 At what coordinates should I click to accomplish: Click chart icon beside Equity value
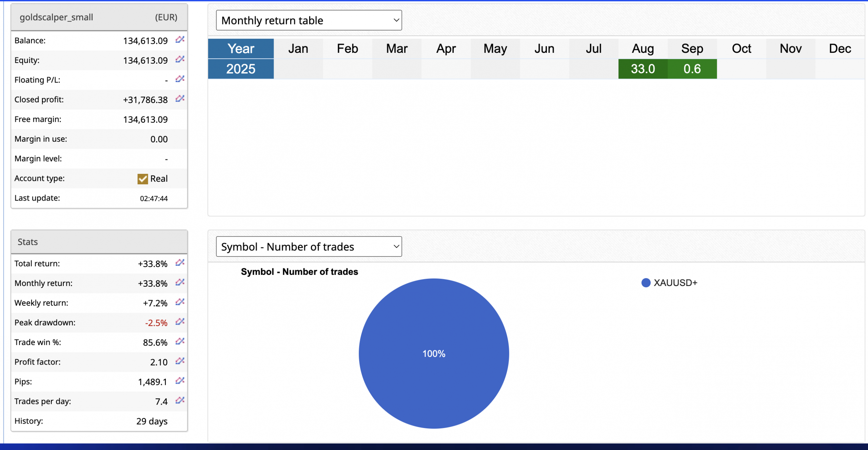[180, 59]
